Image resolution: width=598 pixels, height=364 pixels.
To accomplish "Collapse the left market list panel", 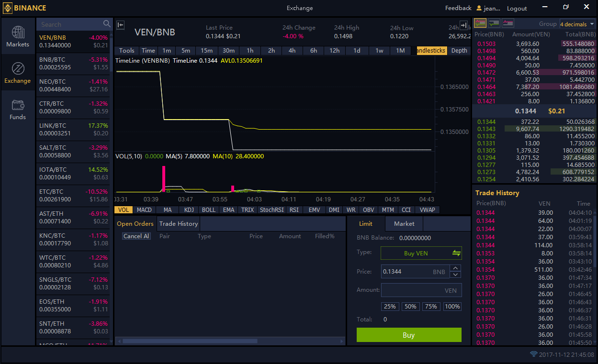I will (121, 25).
